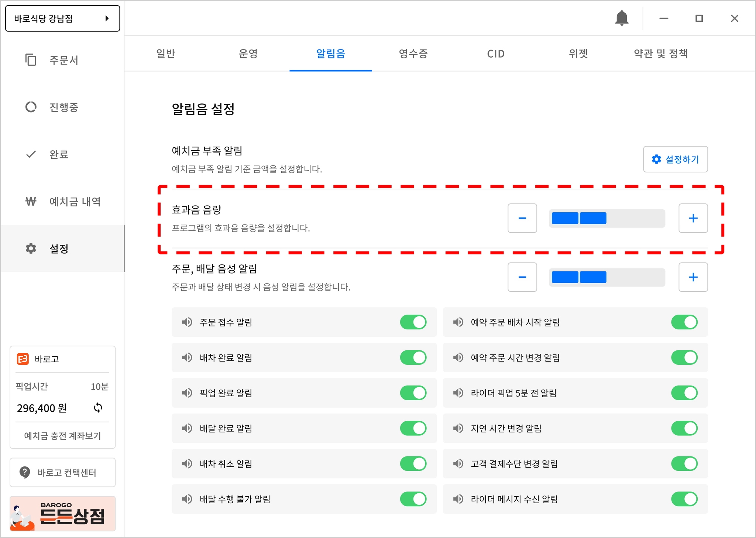
Task: Click the 설정하기 button
Action: [675, 159]
